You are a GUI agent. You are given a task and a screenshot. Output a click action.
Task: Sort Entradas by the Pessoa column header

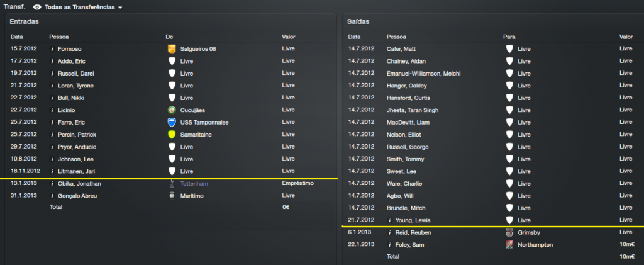coord(59,37)
